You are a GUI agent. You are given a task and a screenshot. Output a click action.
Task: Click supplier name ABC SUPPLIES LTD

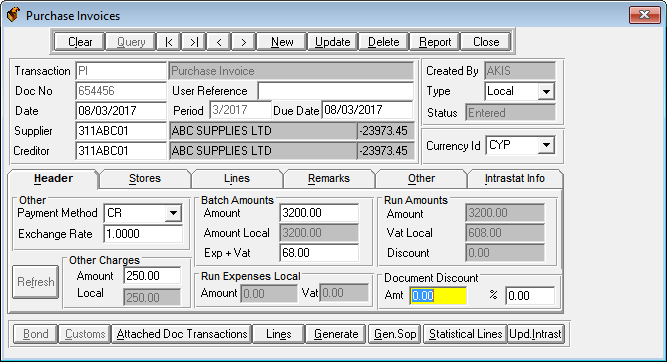point(263,131)
